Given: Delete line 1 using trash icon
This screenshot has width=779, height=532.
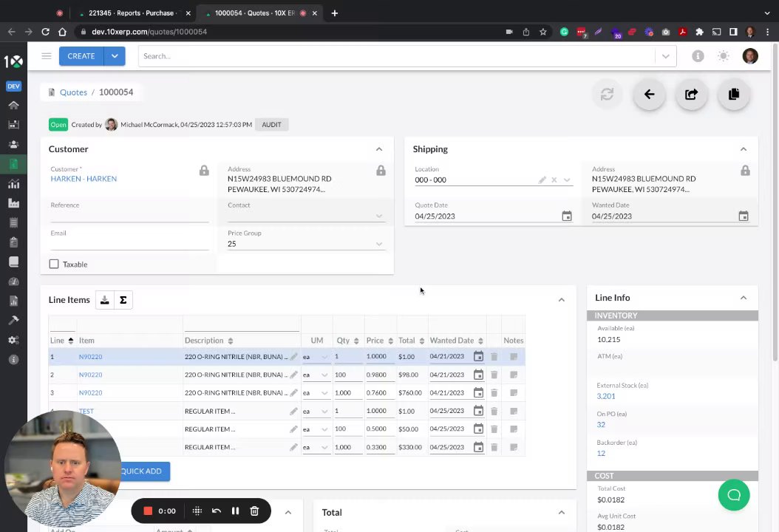Looking at the screenshot, I should point(494,357).
